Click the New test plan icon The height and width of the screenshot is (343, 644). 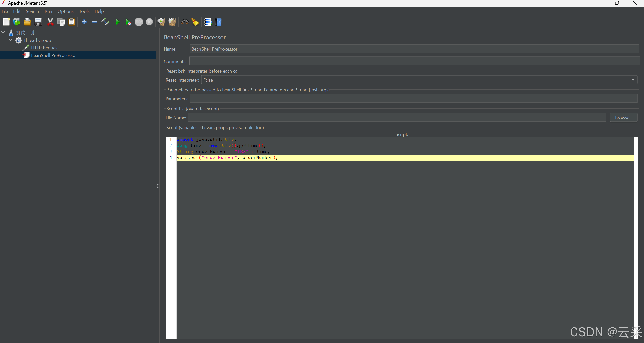click(x=6, y=22)
